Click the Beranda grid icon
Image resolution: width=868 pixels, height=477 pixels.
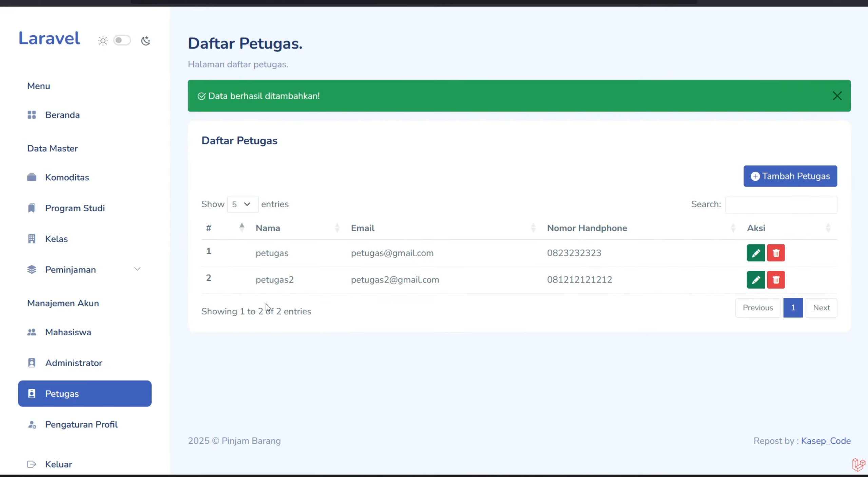coord(32,115)
